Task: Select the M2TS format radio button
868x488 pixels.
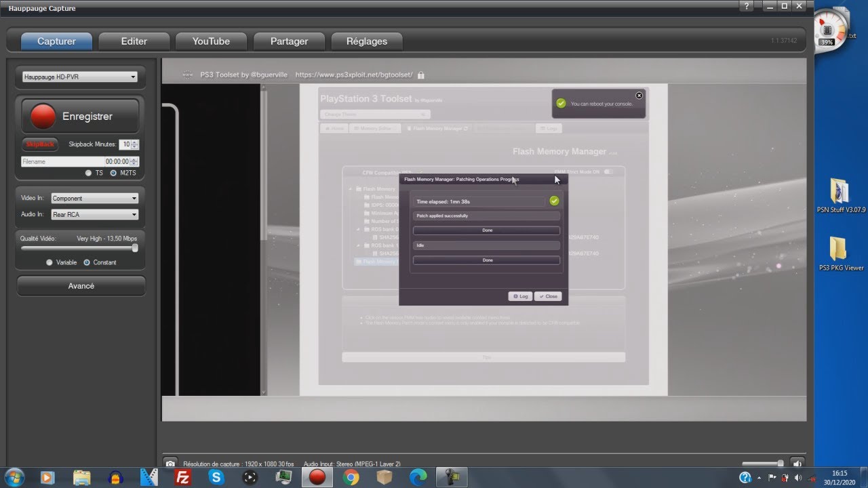Action: tap(113, 173)
